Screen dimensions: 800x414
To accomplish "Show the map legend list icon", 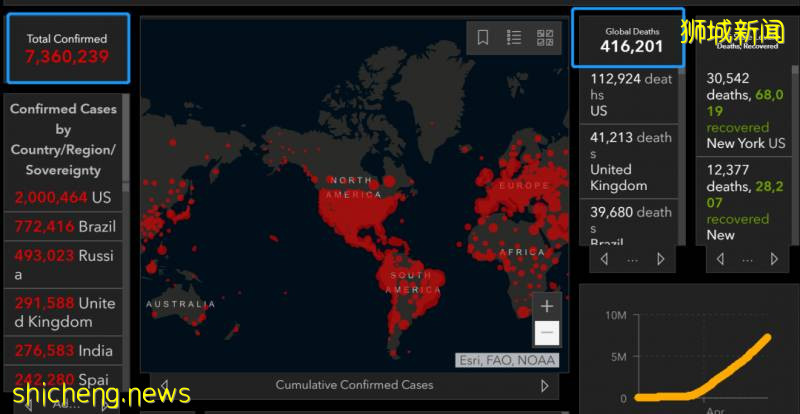I will 514,38.
